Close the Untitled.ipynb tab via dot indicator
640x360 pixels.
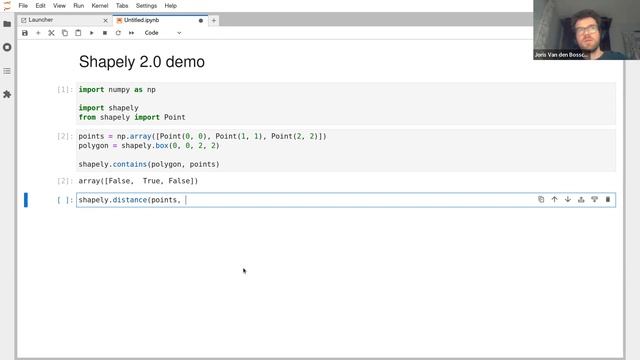[200, 20]
